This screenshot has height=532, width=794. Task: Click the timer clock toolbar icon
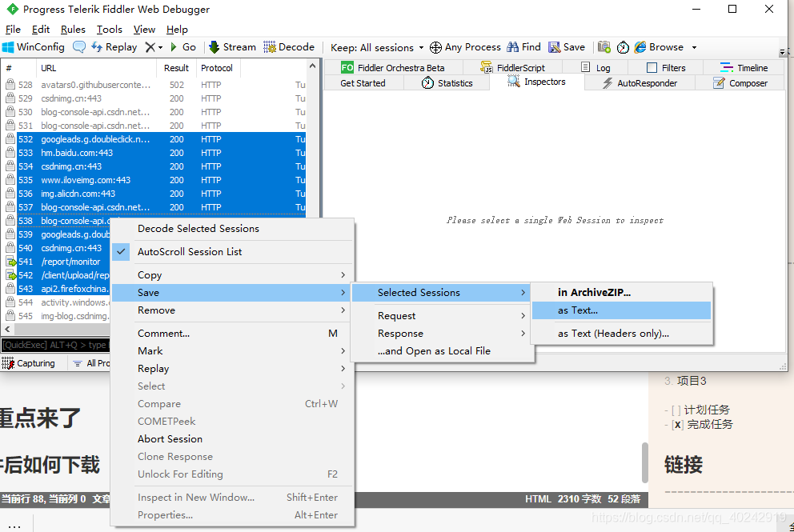623,47
